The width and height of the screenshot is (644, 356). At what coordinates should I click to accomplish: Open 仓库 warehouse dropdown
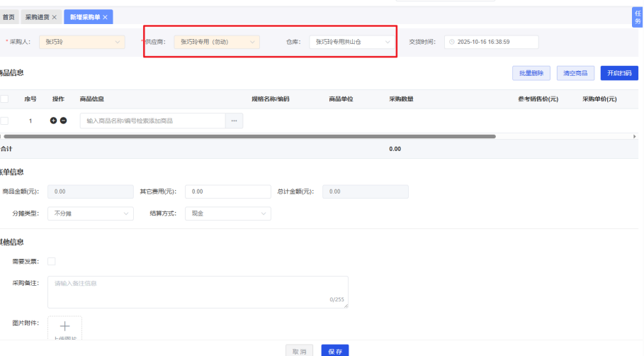pos(351,42)
